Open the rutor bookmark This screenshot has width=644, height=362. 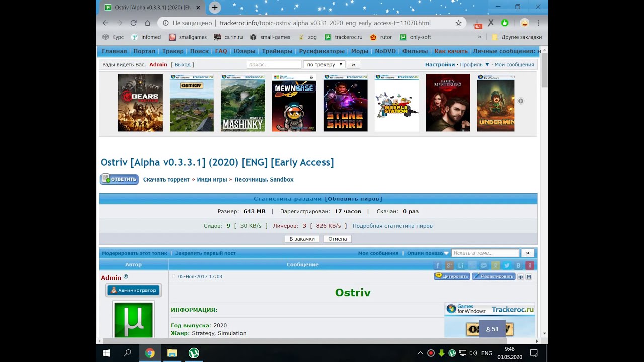pyautogui.click(x=381, y=37)
